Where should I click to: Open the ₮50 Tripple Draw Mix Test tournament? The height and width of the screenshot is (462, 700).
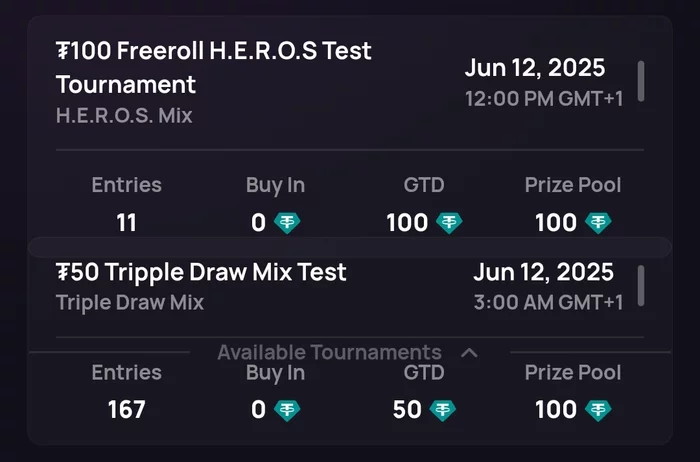[x=201, y=272]
